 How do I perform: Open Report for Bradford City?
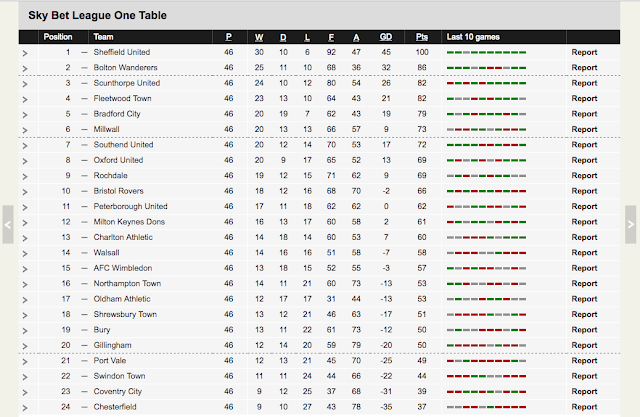pyautogui.click(x=584, y=114)
